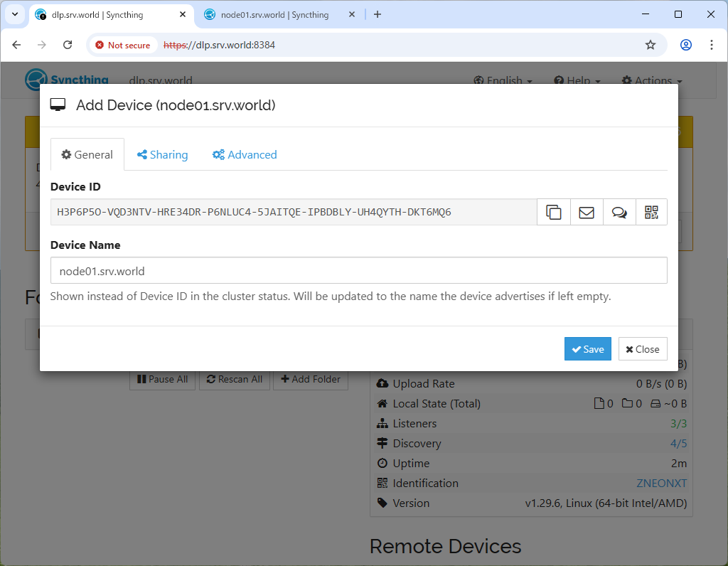Close the node01.srv.world Syncthing tab

tap(352, 14)
